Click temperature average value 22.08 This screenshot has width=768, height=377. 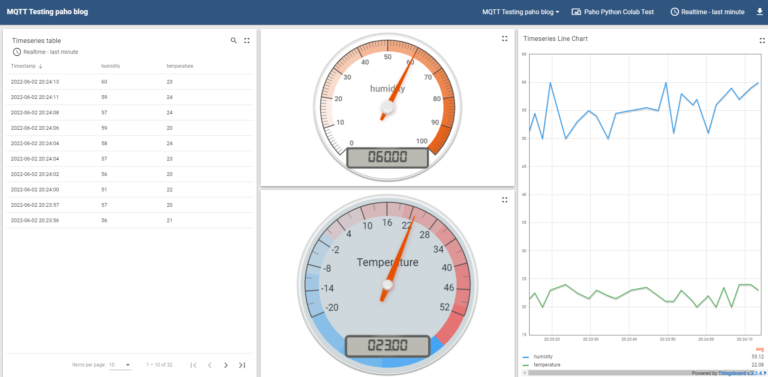[x=758, y=365]
